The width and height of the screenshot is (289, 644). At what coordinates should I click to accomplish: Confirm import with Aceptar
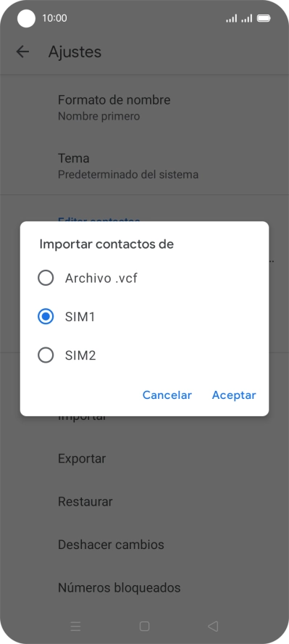click(x=234, y=395)
